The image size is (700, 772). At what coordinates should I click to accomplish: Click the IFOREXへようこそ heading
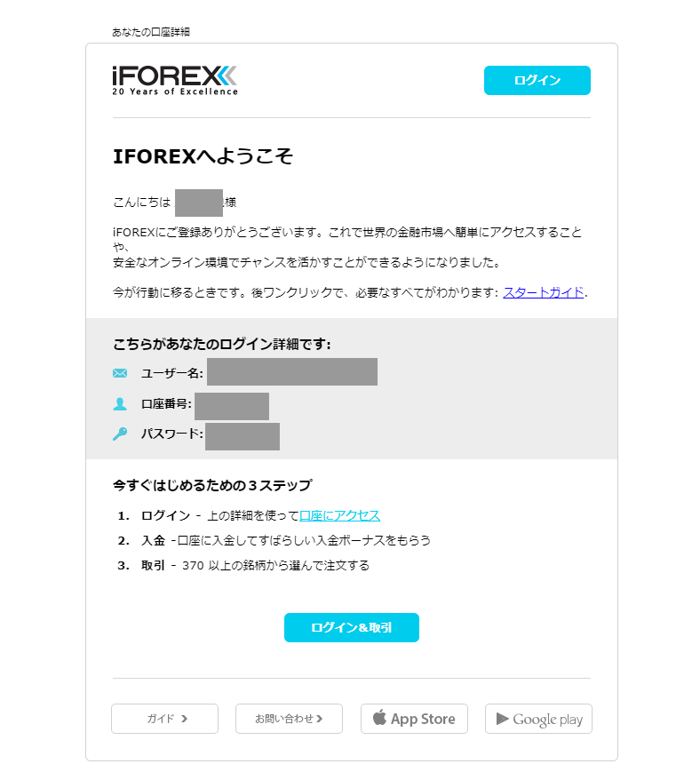[203, 156]
